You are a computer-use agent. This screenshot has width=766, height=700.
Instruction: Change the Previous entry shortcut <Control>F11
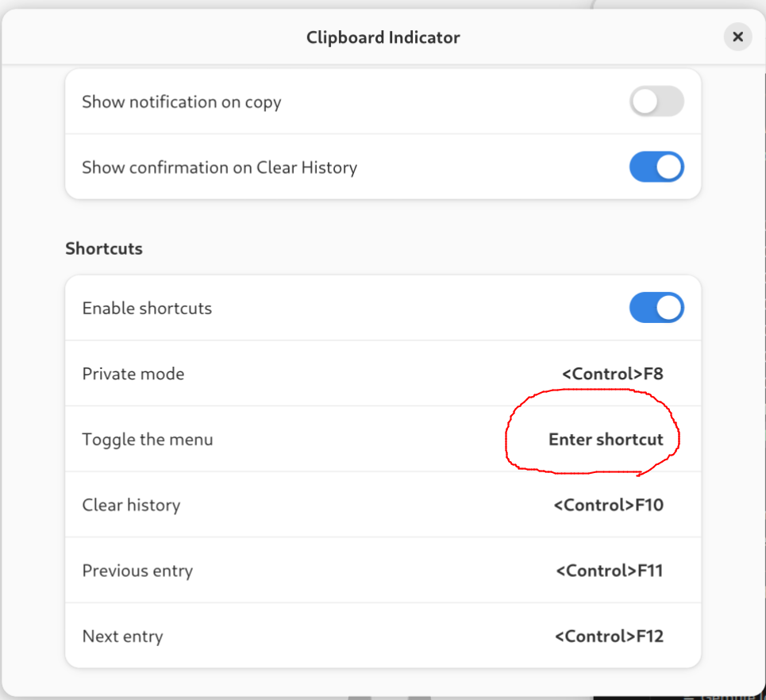tap(610, 571)
